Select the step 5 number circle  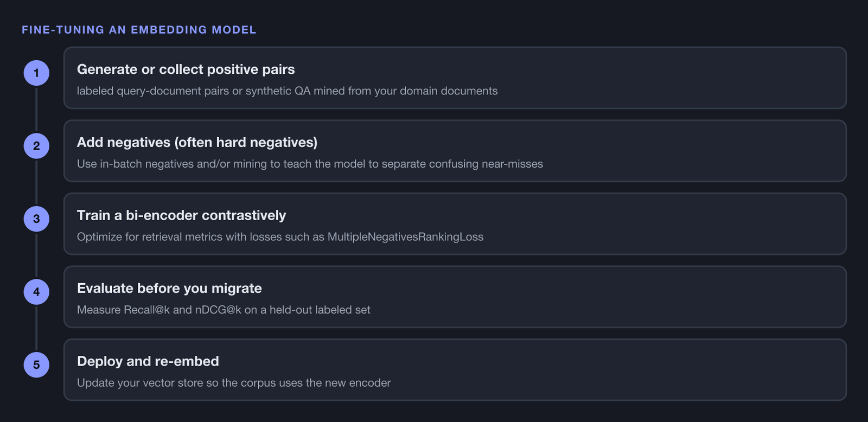[36, 365]
